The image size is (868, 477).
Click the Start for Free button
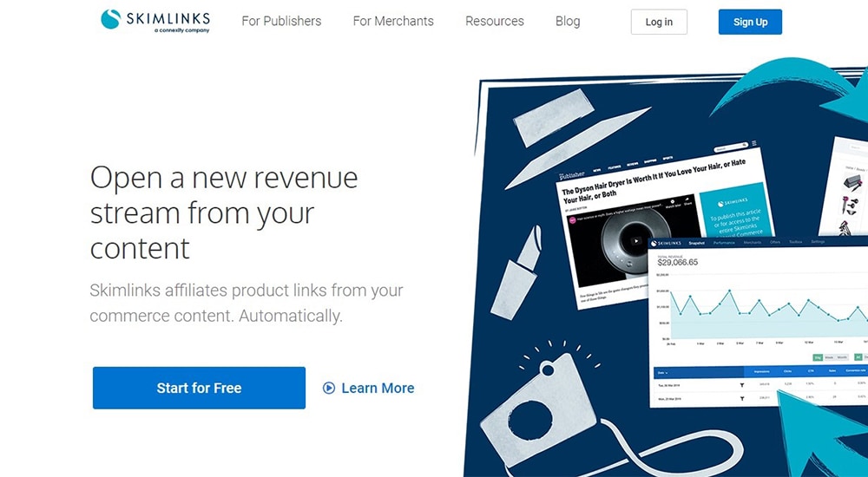(x=199, y=388)
